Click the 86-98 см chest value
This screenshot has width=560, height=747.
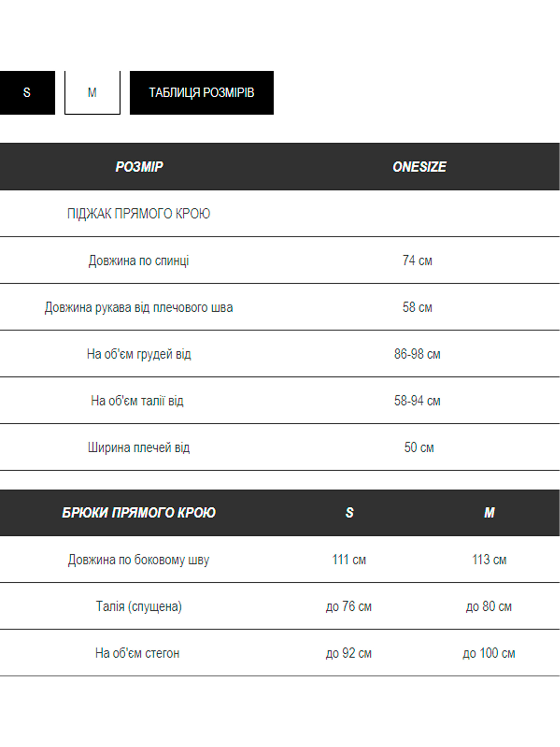tap(417, 354)
